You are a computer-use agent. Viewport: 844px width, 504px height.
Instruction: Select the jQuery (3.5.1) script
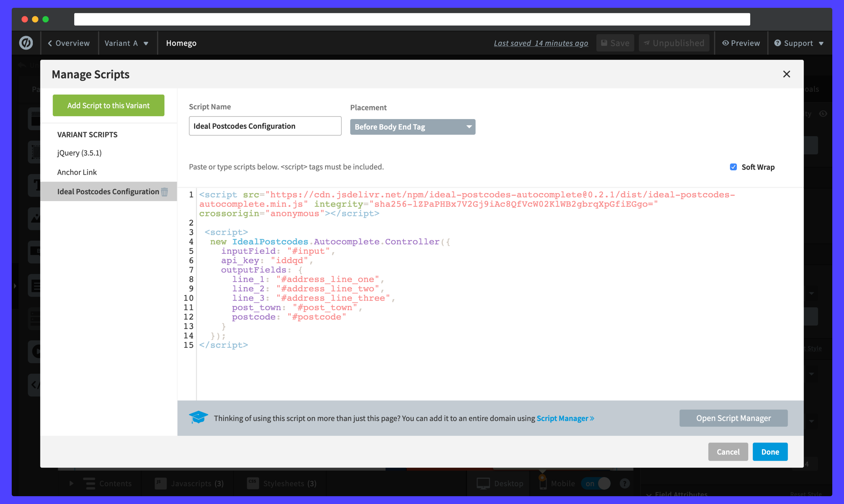pyautogui.click(x=79, y=153)
